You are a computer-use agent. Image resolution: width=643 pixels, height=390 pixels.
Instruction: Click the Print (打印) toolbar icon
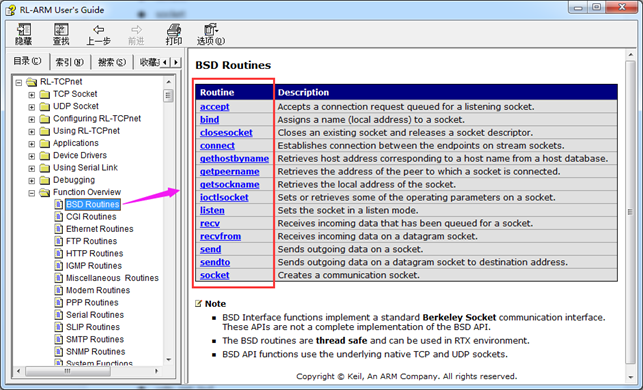(x=173, y=30)
